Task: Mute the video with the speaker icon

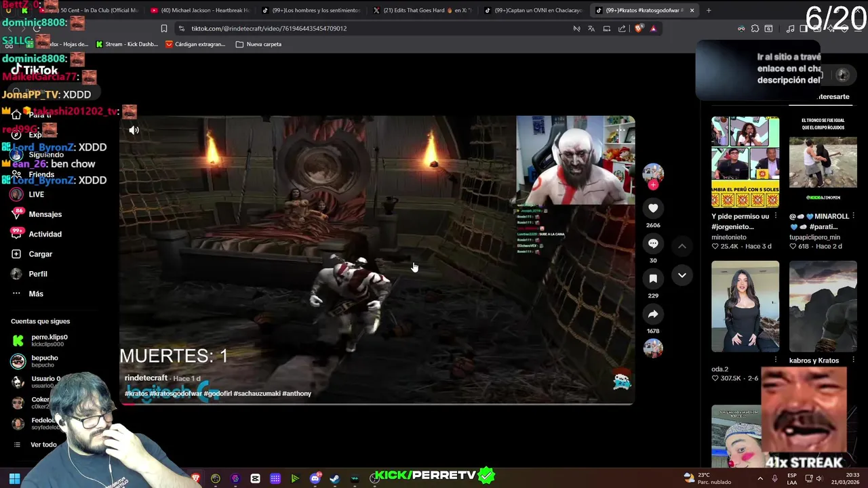Action: pyautogui.click(x=134, y=130)
